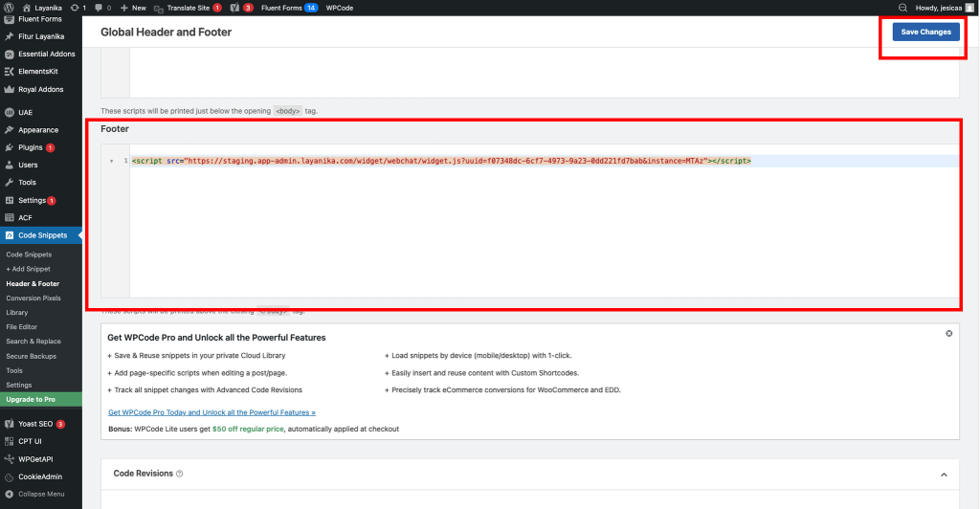Image resolution: width=980 pixels, height=509 pixels.
Task: Click the Yoast icon in top admin bar
Action: click(234, 7)
